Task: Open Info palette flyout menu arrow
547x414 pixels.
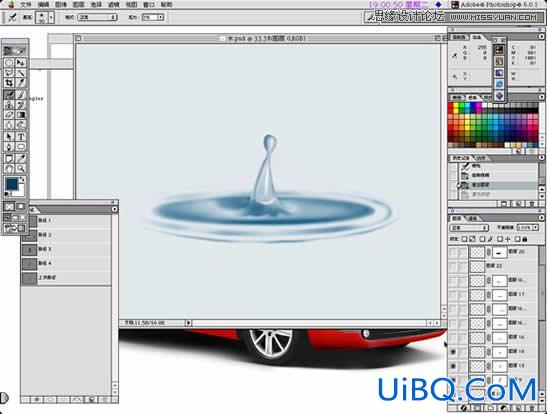Action: coord(541,37)
